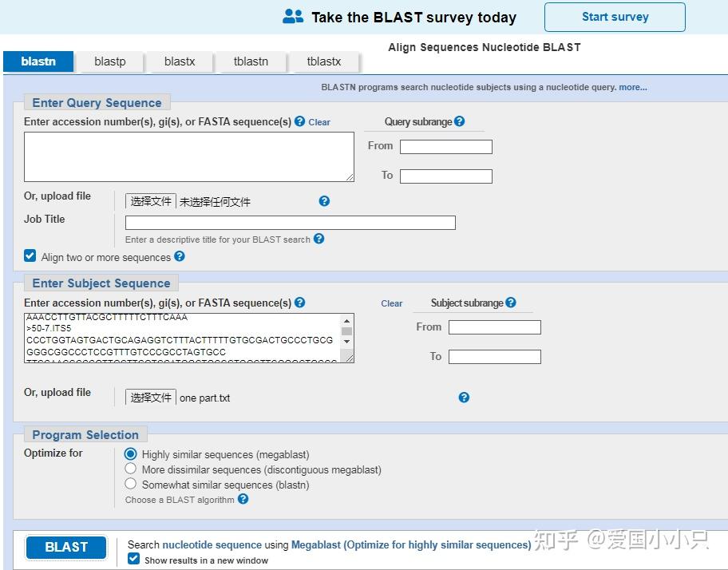Open Subject subrange help icon
The width and height of the screenshot is (728, 570).
[x=511, y=303]
